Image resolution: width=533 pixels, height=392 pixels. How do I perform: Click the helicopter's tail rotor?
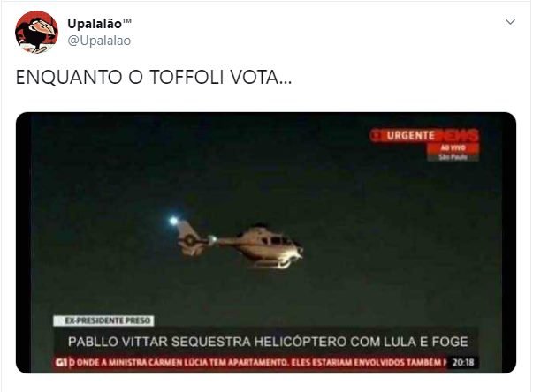point(190,240)
